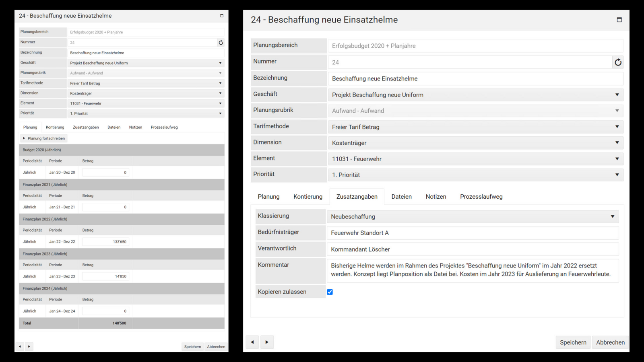
Task: Click the reload number icon in left dialog
Action: pyautogui.click(x=221, y=43)
